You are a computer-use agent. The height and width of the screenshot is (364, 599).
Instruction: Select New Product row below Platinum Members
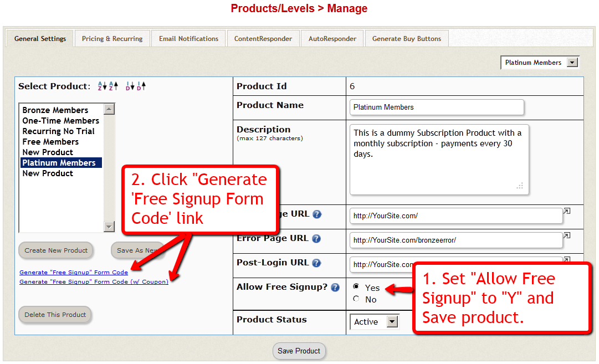pos(61,173)
